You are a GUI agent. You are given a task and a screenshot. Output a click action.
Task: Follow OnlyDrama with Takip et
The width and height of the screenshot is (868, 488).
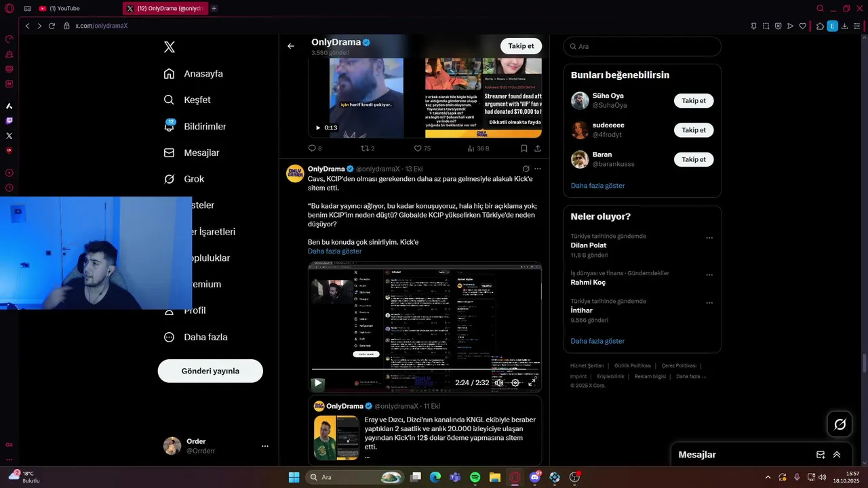tap(521, 46)
